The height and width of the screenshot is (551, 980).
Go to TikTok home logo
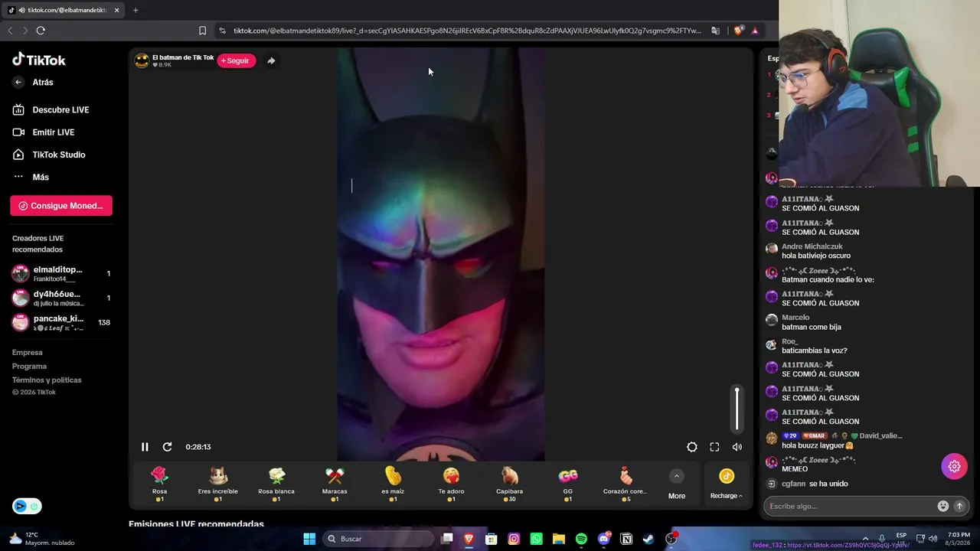[39, 60]
